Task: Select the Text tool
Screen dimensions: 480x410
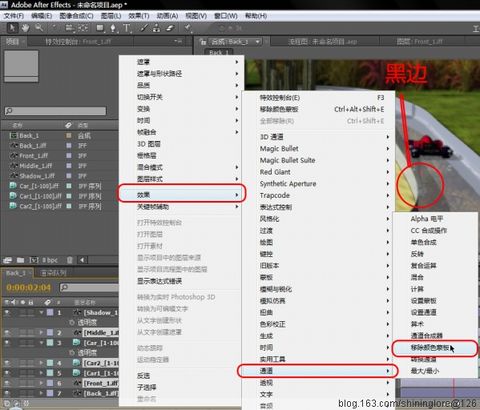Action: point(127,28)
